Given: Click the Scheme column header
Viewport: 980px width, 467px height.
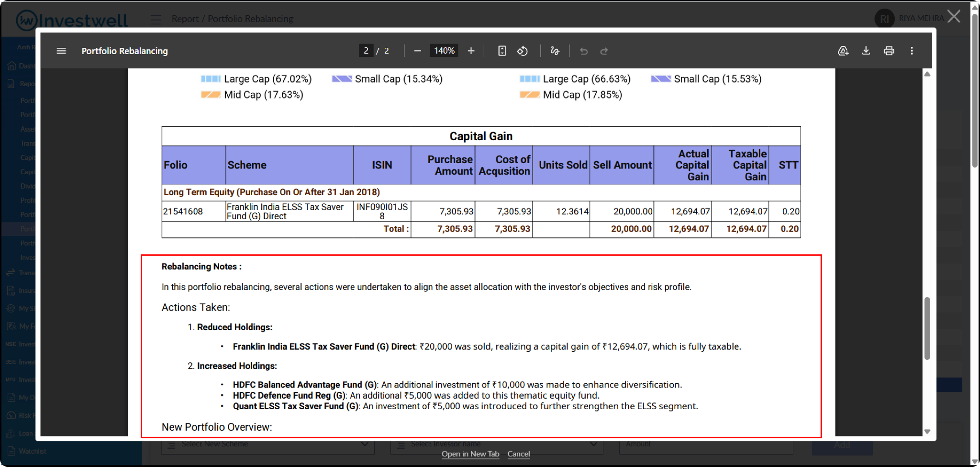Looking at the screenshot, I should (290, 165).
